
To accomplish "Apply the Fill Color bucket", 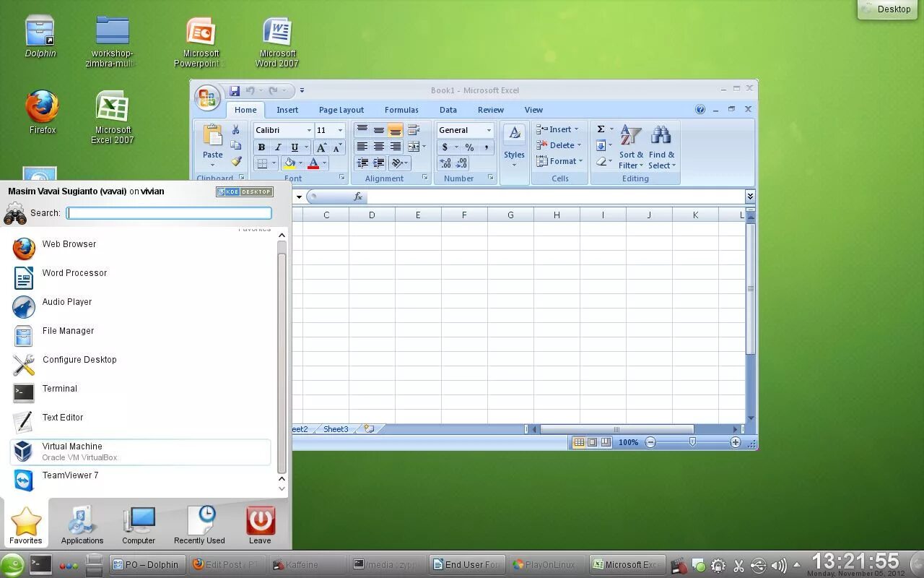I will tap(289, 163).
